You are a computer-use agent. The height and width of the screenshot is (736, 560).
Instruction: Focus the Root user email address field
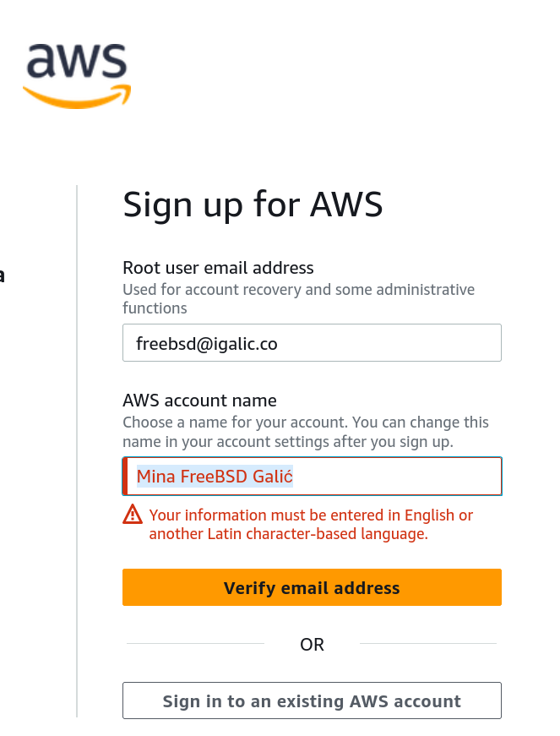[x=312, y=343]
